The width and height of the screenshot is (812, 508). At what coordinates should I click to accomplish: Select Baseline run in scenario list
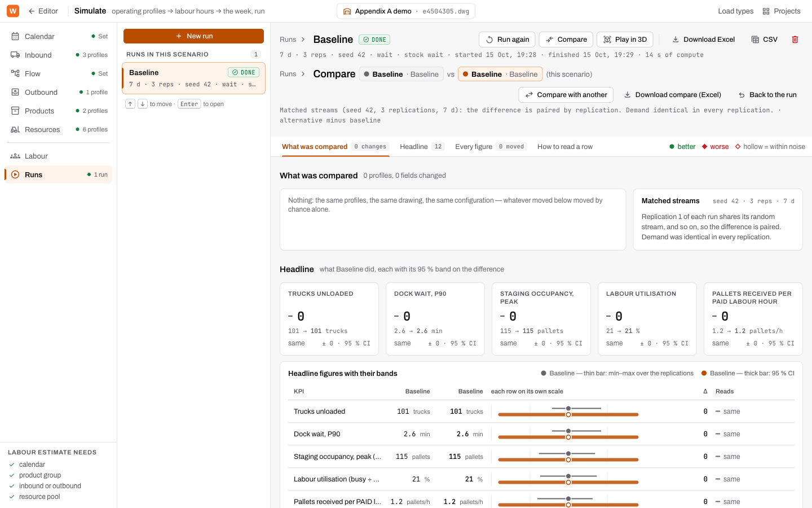point(193,78)
